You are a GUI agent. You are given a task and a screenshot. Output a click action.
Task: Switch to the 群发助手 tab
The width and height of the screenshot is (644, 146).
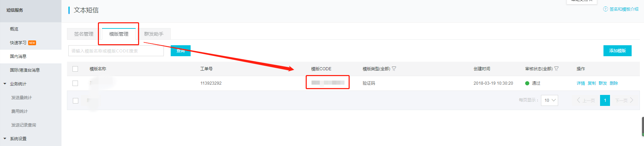[x=154, y=34]
